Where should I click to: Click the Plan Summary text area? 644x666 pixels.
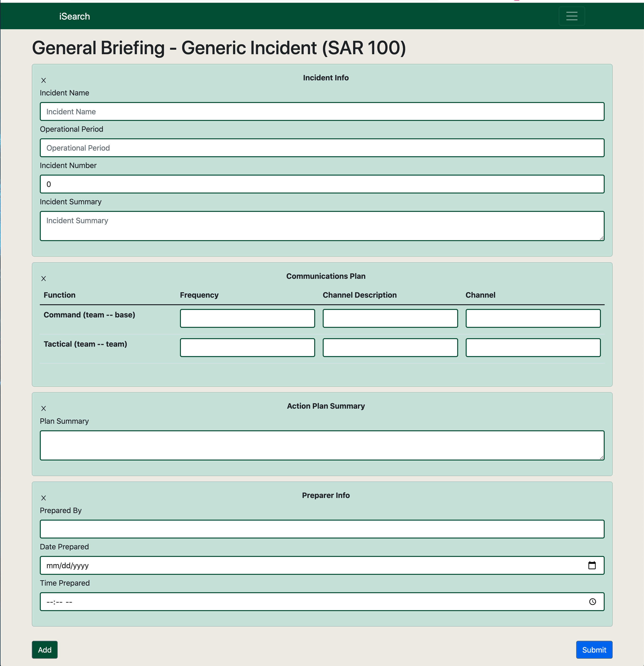322,445
